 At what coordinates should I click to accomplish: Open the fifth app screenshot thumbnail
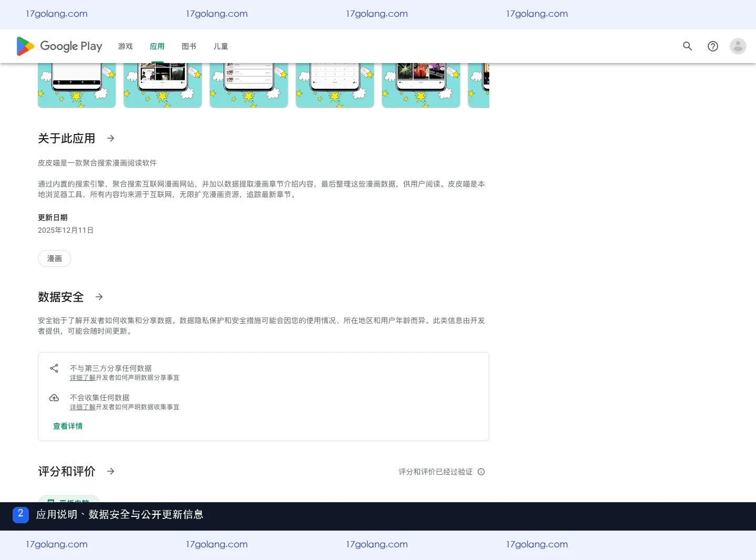421,86
